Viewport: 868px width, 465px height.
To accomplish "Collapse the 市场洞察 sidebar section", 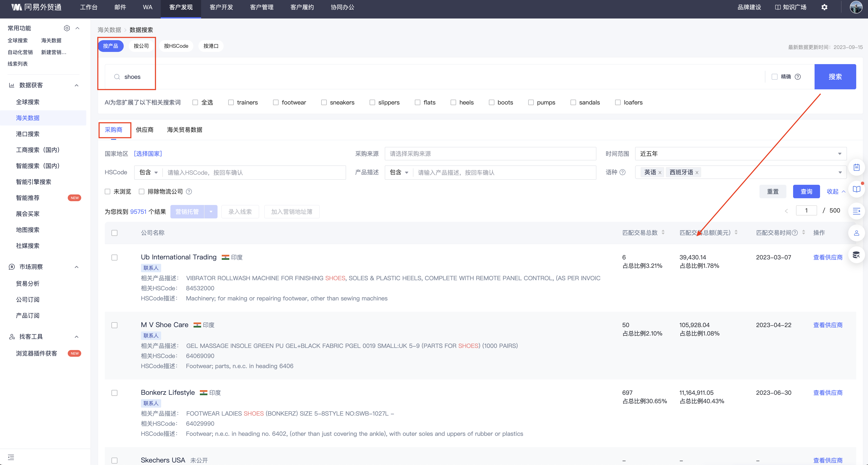I will click(77, 267).
